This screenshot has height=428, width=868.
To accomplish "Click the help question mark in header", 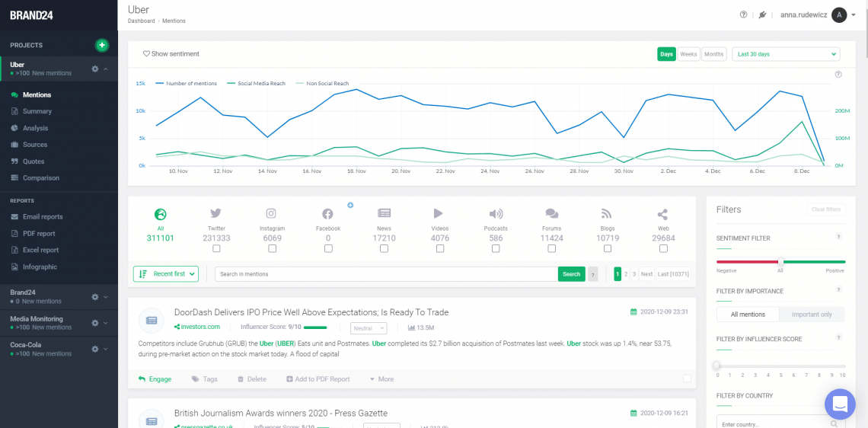I will (x=744, y=14).
